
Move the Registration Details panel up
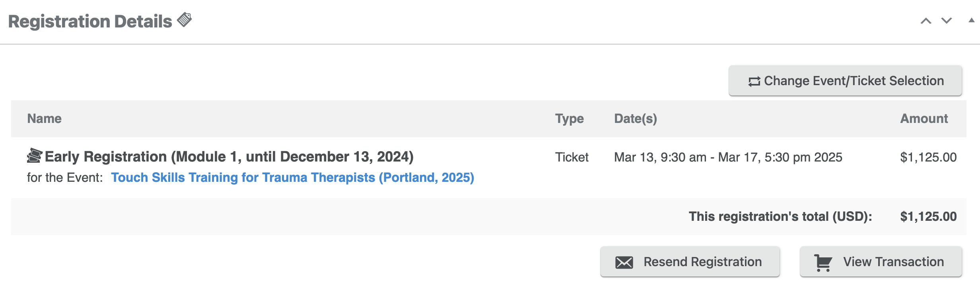926,21
